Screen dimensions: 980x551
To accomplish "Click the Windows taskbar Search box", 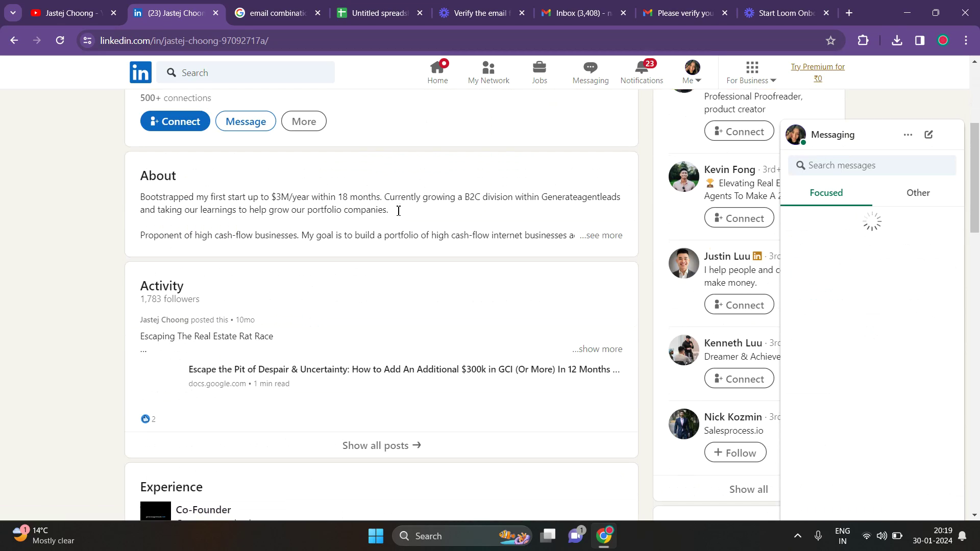I will pos(462,536).
